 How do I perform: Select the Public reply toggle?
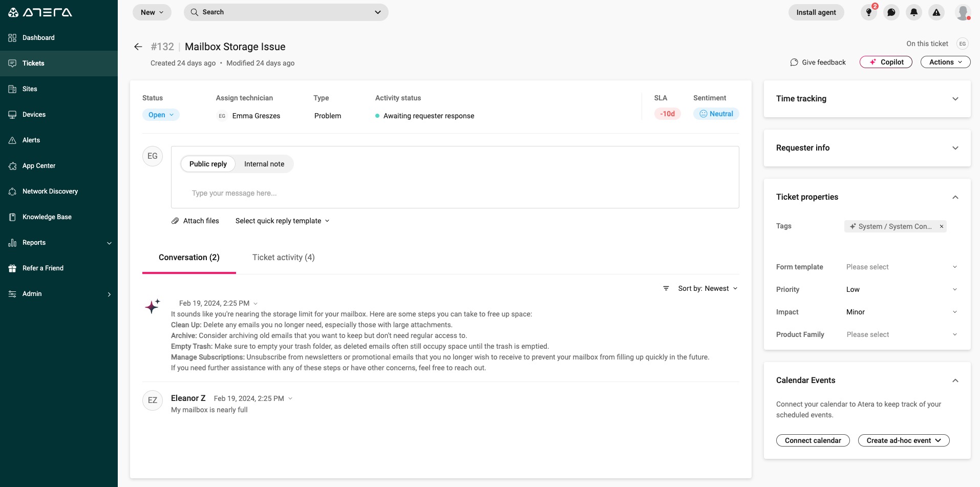[208, 164]
